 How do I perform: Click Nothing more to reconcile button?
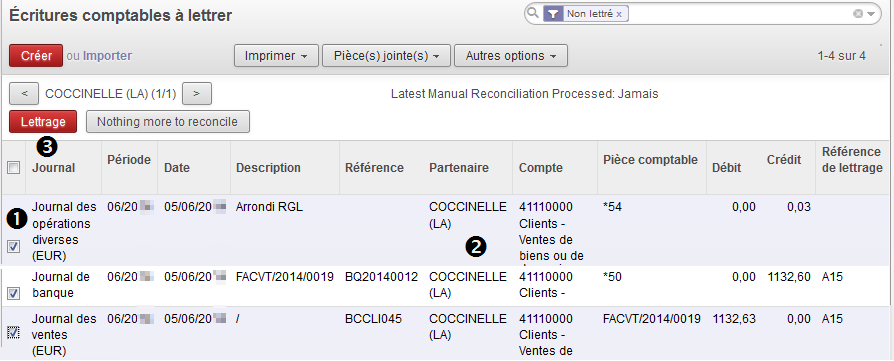168,121
